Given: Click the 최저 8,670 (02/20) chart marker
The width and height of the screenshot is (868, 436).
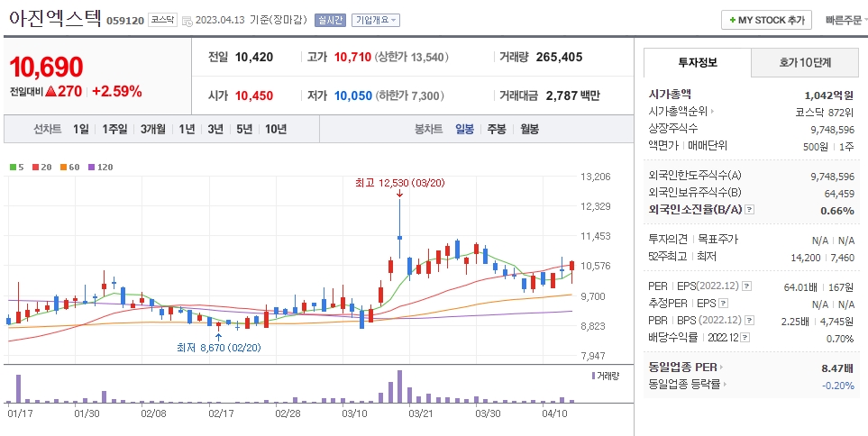Looking at the screenshot, I should click(x=219, y=348).
